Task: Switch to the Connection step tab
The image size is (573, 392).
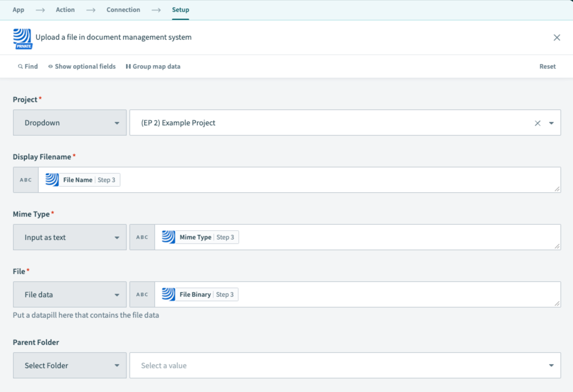Action: coord(123,10)
